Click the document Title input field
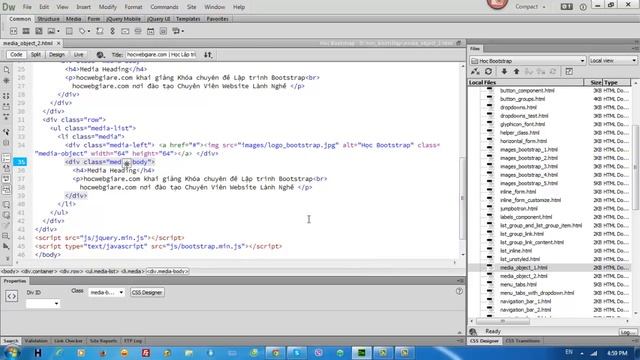The height and width of the screenshot is (360, 640). click(x=161, y=55)
